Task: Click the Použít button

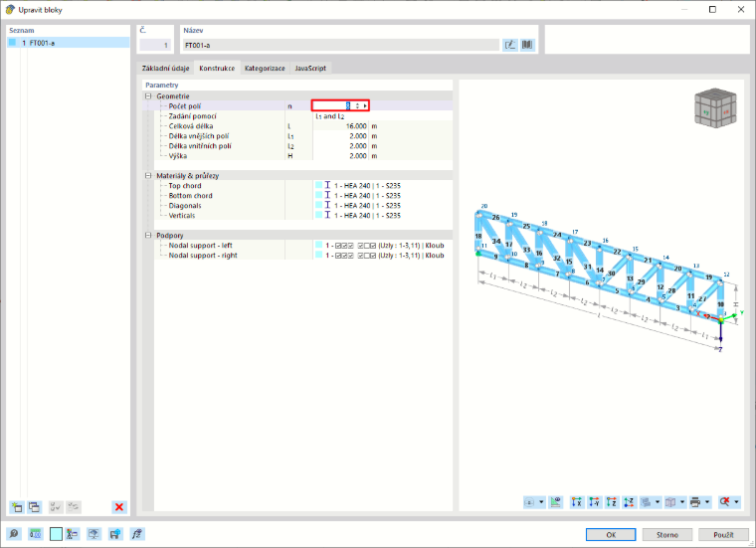Action: coord(724,534)
